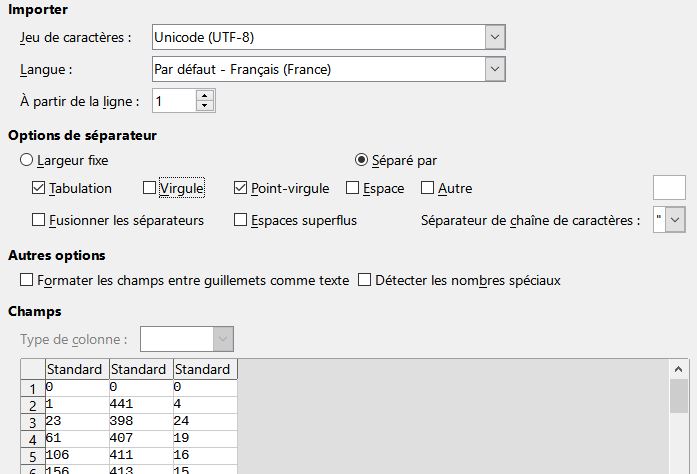Open the Jeu de caractères dropdown
This screenshot has height=474, width=697.
click(x=495, y=37)
